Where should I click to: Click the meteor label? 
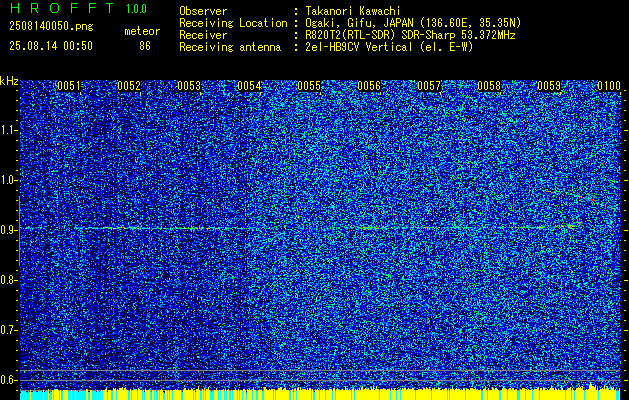pyautogui.click(x=142, y=31)
